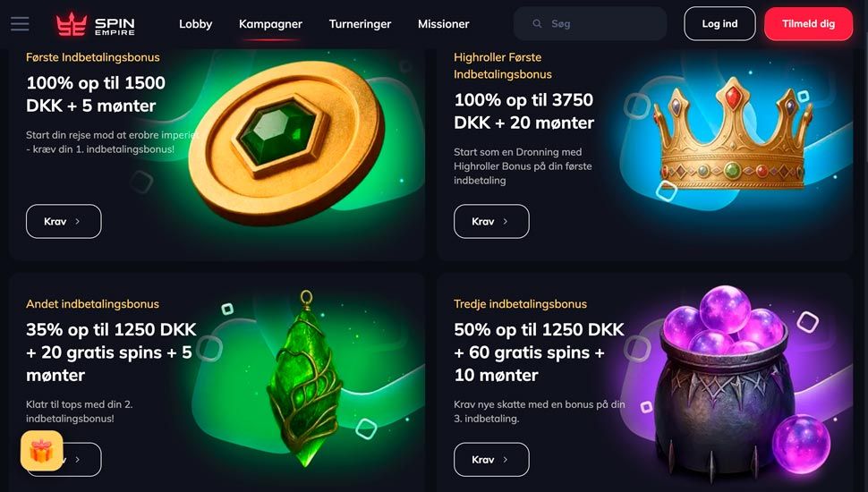
Task: Click the green crystal pendant image
Action: pos(303,378)
